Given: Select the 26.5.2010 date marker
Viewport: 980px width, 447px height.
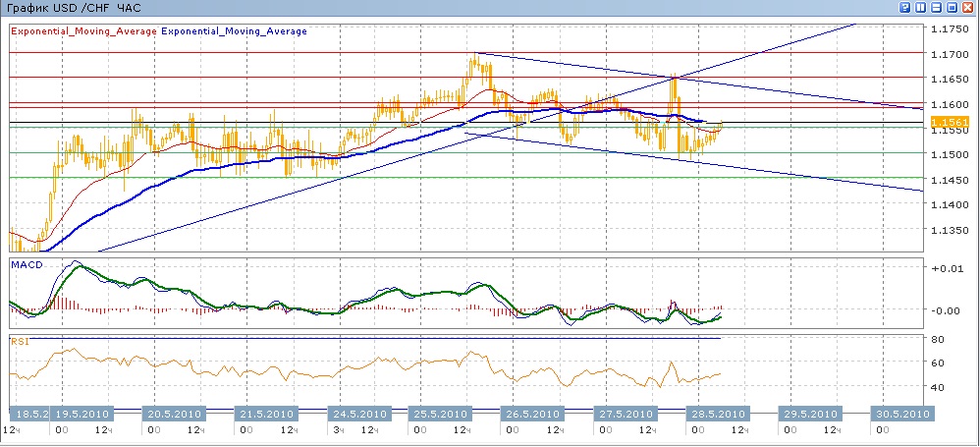Looking at the screenshot, I should tap(536, 414).
